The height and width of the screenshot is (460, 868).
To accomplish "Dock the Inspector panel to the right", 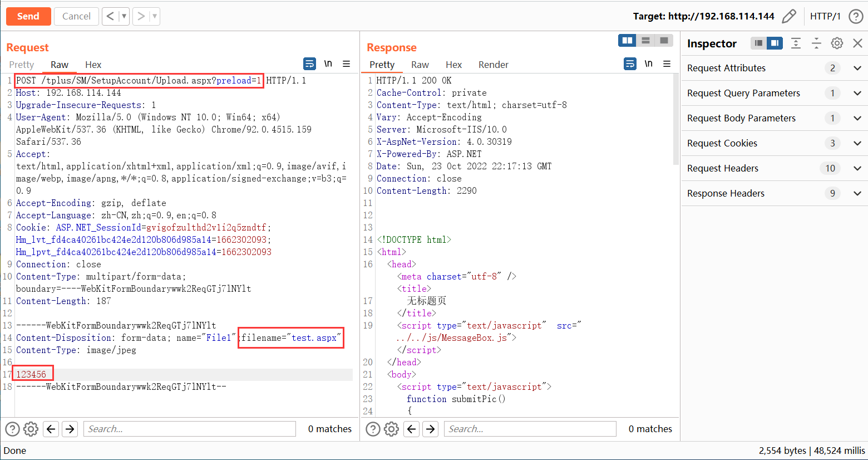I will (x=775, y=43).
